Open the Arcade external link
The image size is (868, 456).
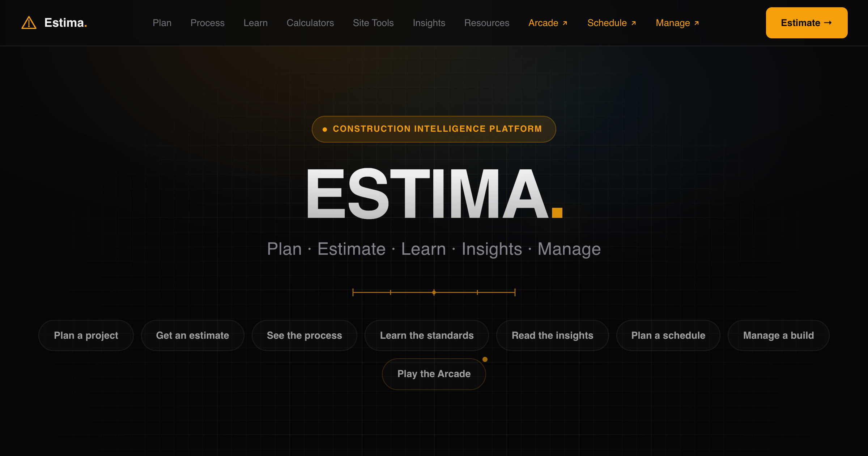tap(548, 23)
